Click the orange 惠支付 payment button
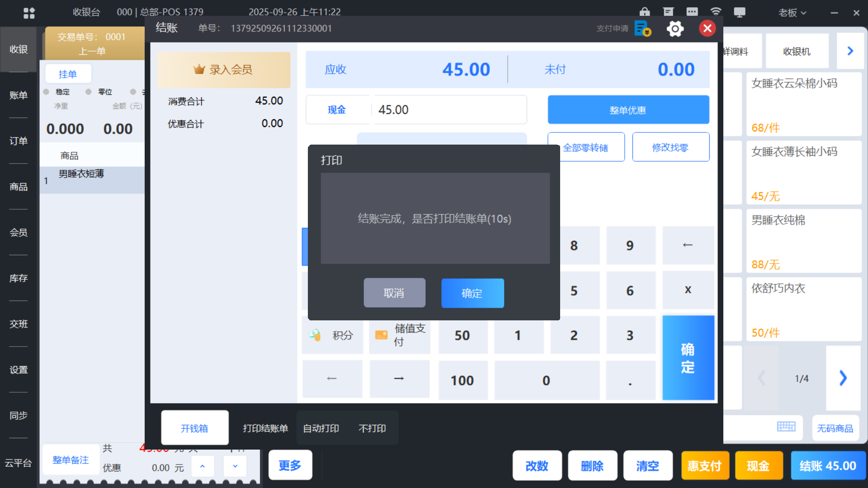This screenshot has width=868, height=488. point(705,465)
